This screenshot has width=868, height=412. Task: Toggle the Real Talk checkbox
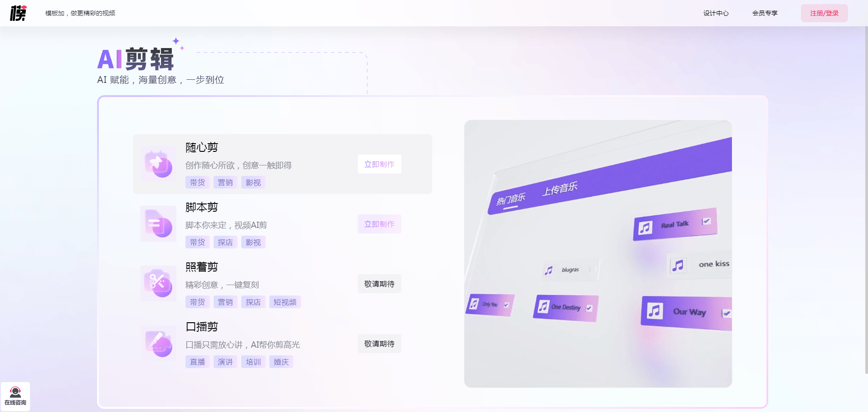(x=706, y=221)
